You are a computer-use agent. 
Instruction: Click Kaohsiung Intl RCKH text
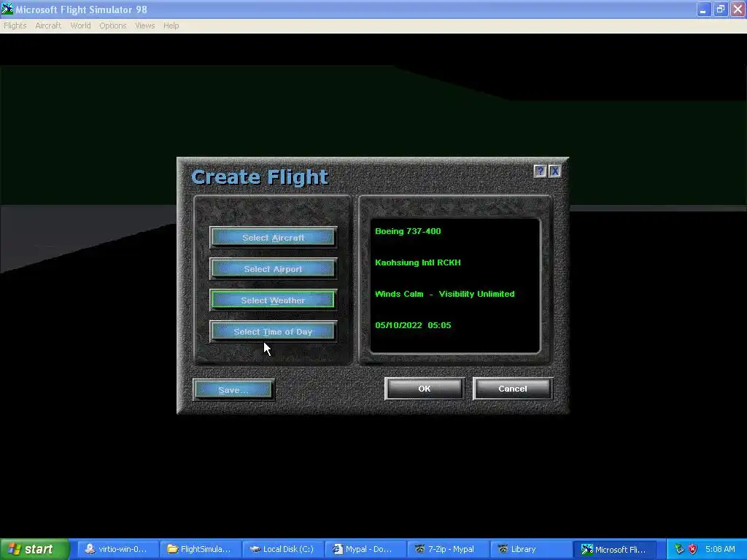pos(418,262)
